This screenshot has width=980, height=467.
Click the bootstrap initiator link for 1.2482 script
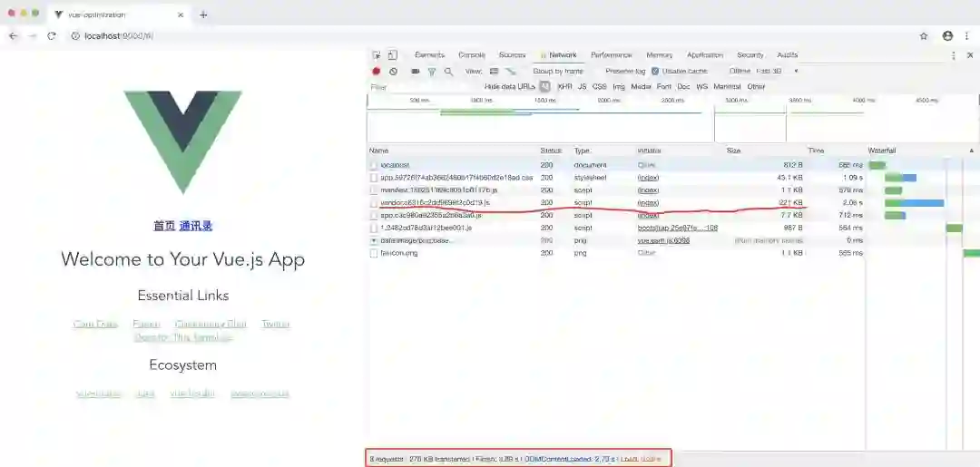(x=678, y=228)
